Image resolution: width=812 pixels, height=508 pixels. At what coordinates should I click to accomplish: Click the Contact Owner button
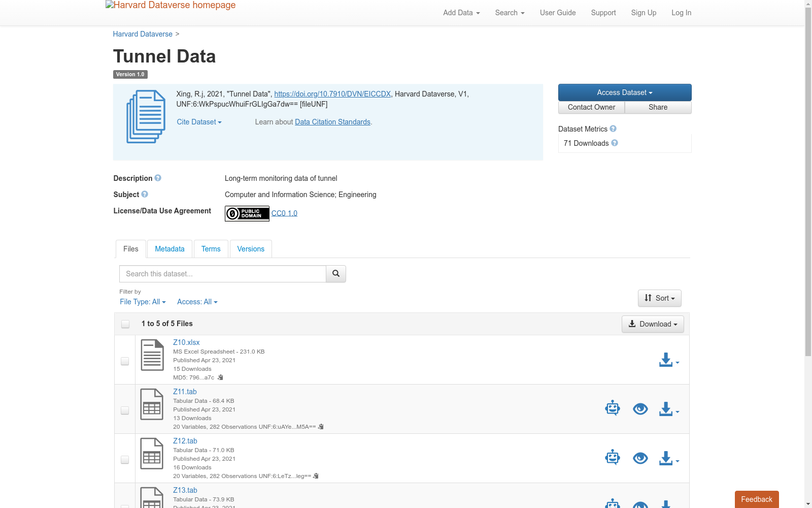tap(592, 107)
